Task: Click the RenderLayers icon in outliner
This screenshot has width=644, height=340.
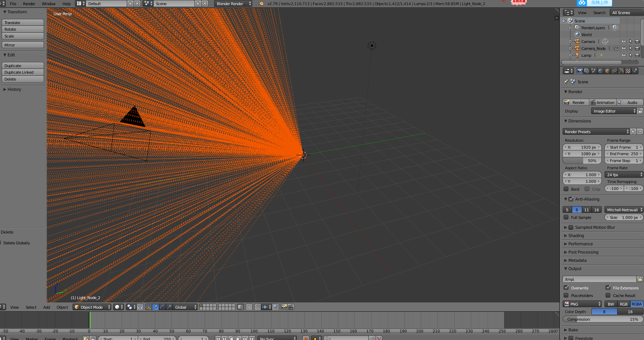Action: click(577, 28)
